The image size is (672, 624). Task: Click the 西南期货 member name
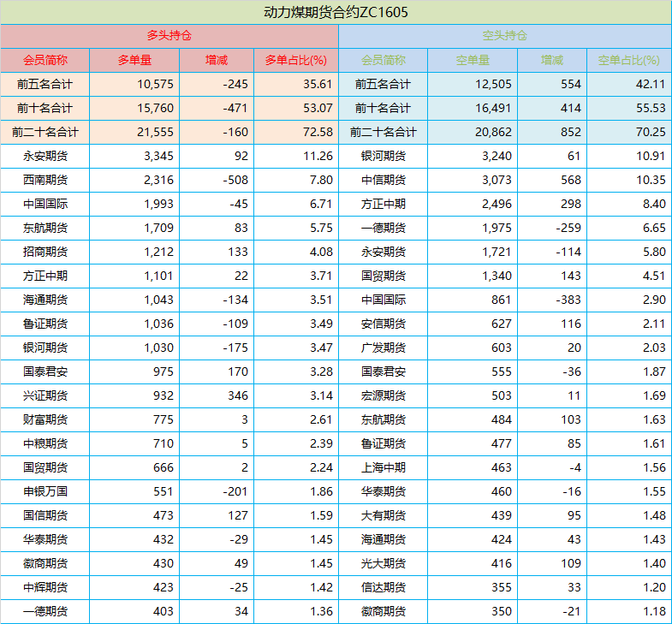pos(45,180)
